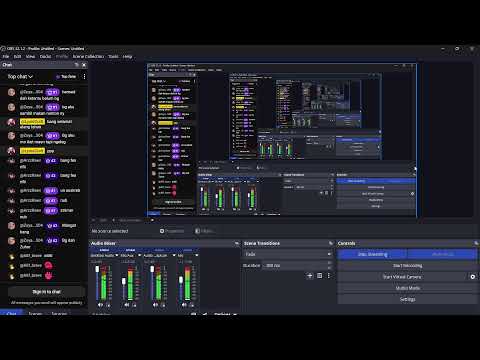The width and height of the screenshot is (480, 360).
Task: Open the Fade transition dropdown
Action: coord(288,254)
